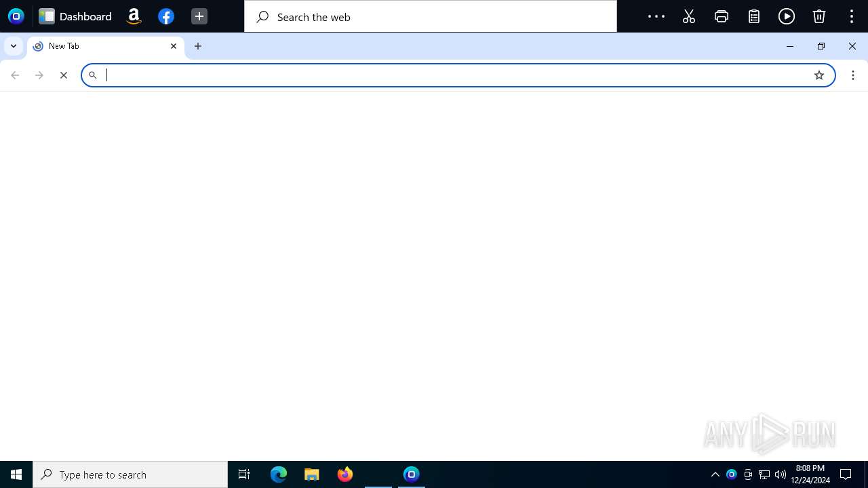Show hidden system tray icons
This screenshot has height=488, width=868.
pos(715,474)
